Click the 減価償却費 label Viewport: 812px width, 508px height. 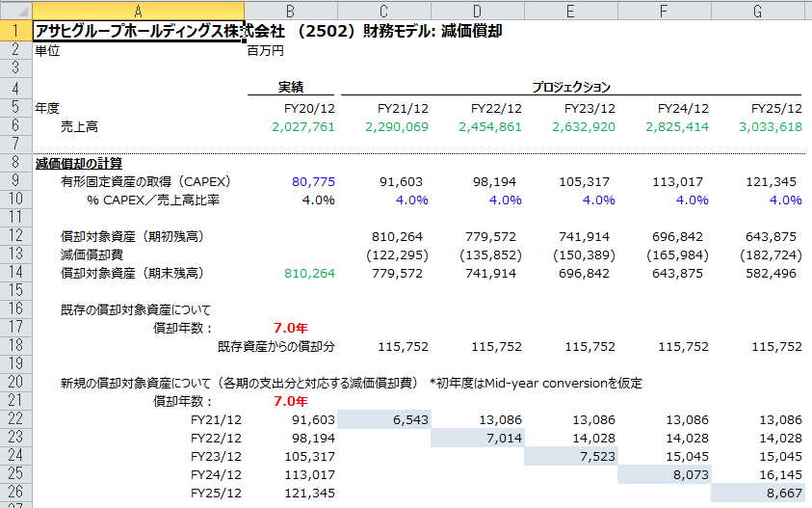[92, 255]
